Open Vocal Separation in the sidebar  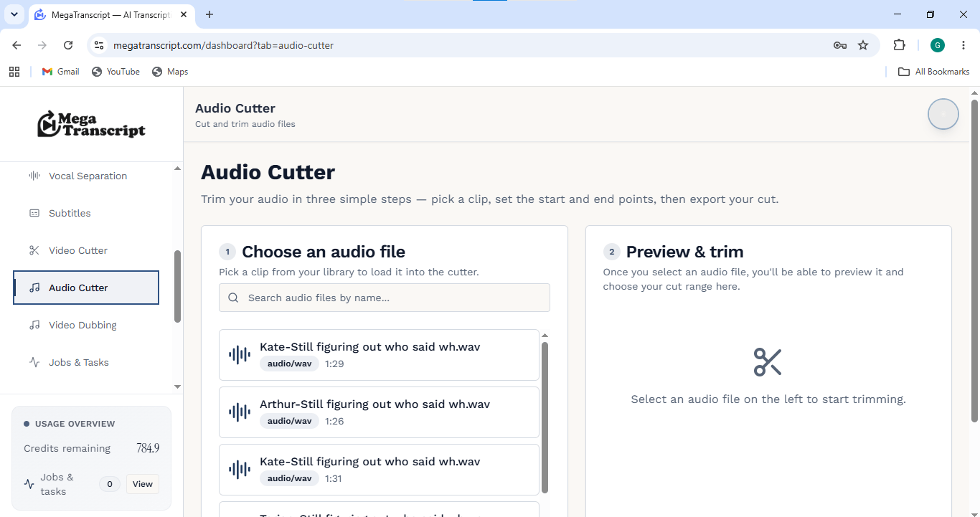[86, 176]
